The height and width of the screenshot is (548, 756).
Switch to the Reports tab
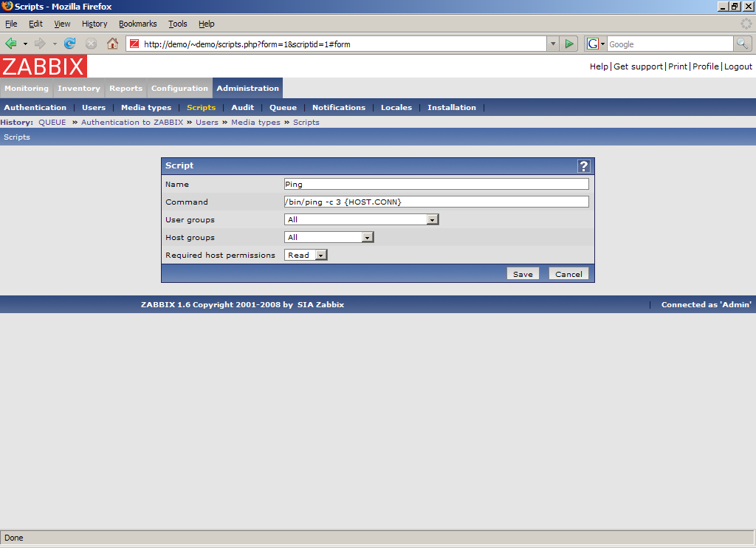[x=126, y=89]
